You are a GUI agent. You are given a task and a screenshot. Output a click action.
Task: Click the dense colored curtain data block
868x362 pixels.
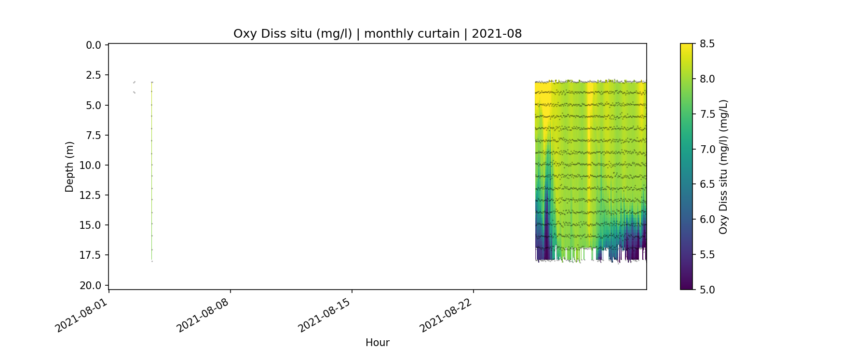[x=591, y=169]
